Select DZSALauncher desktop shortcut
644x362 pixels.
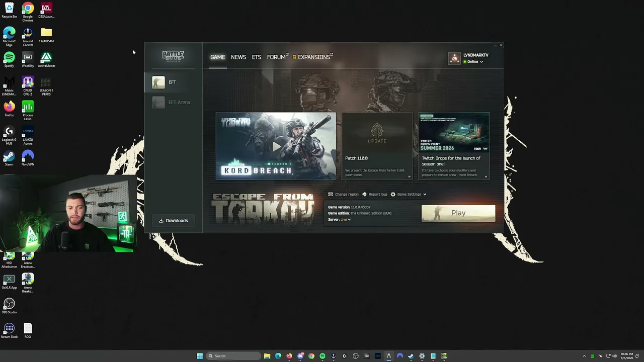tap(46, 10)
